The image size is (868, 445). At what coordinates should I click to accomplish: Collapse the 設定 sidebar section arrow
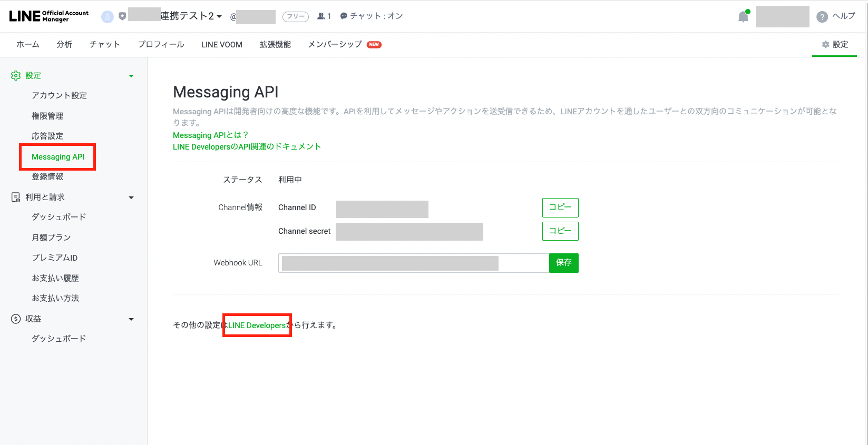tap(131, 76)
